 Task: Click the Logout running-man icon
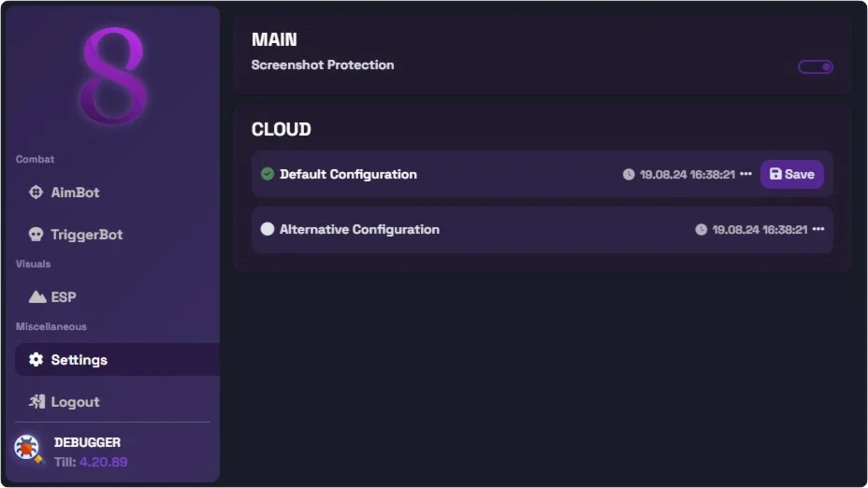[x=37, y=402]
